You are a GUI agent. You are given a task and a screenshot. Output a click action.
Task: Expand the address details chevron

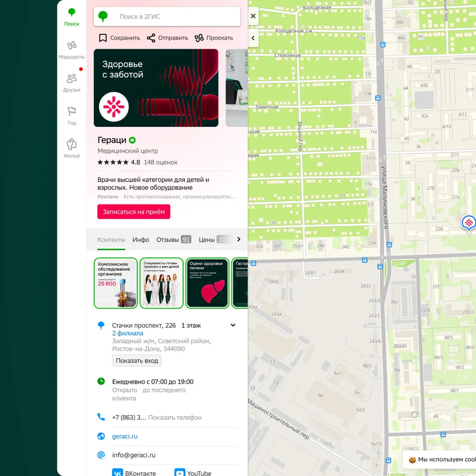233,325
